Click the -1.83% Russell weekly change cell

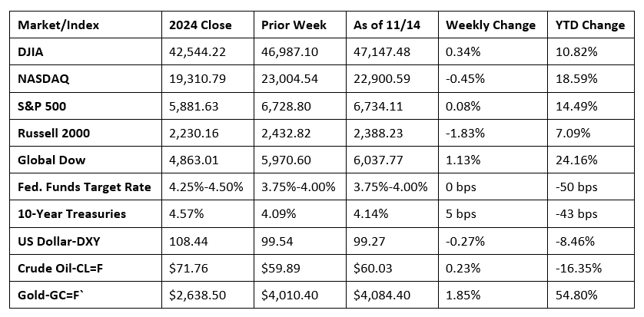[x=463, y=134]
